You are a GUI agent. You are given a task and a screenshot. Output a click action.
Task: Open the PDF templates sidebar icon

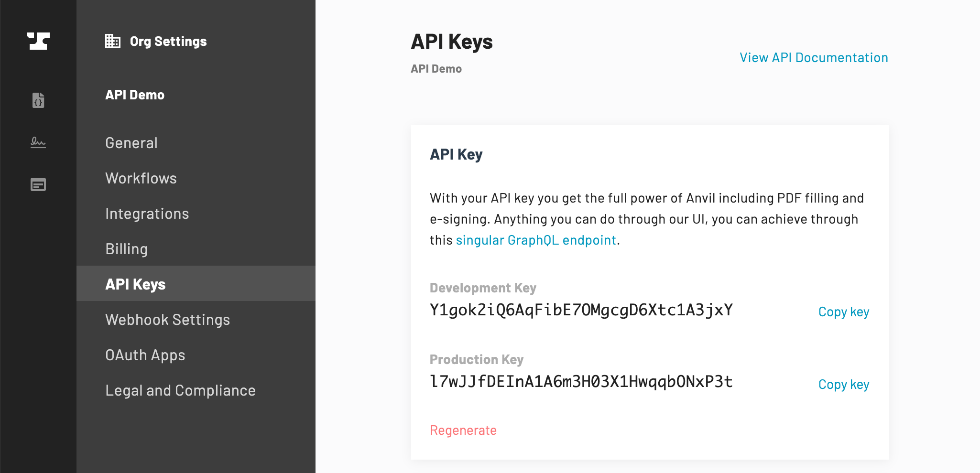[38, 100]
